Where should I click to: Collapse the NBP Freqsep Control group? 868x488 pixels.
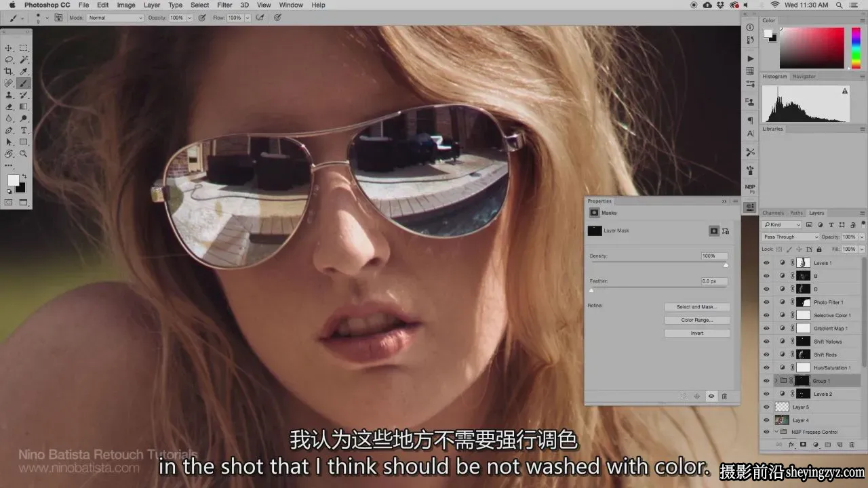pyautogui.click(x=776, y=432)
